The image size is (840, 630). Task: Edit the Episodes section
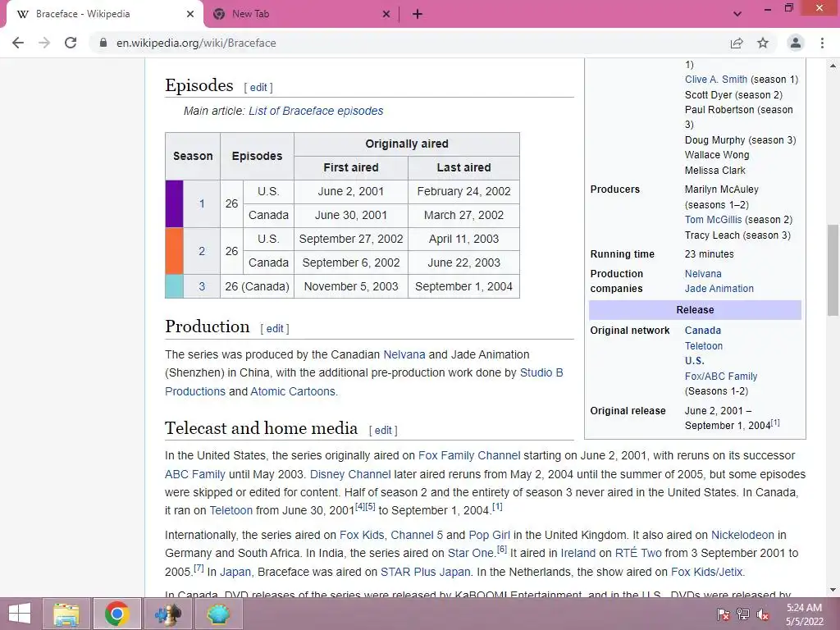258,87
